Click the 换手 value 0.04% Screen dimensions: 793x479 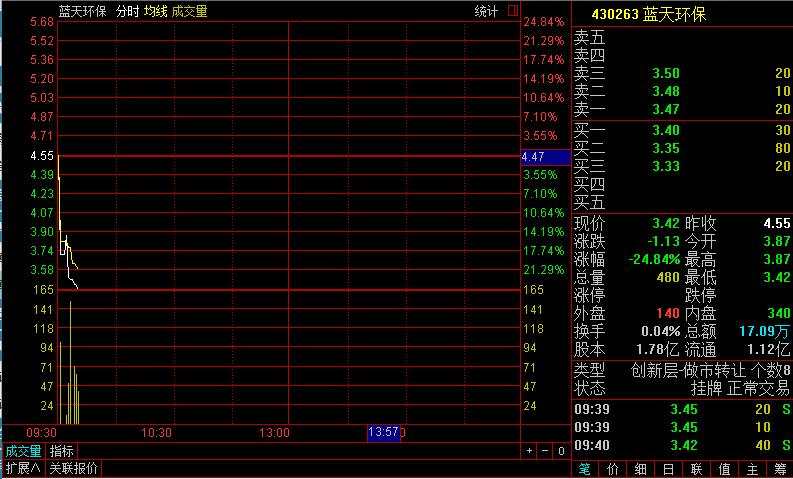660,331
